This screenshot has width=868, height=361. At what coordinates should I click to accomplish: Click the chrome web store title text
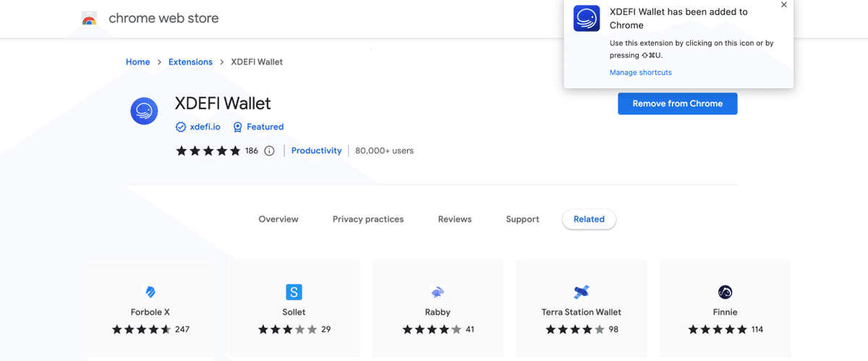[x=163, y=18]
